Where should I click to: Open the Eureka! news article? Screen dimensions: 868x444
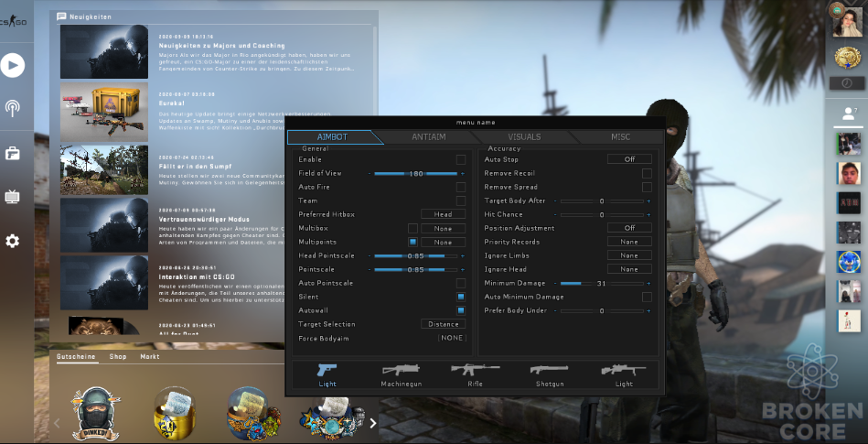pos(172,103)
